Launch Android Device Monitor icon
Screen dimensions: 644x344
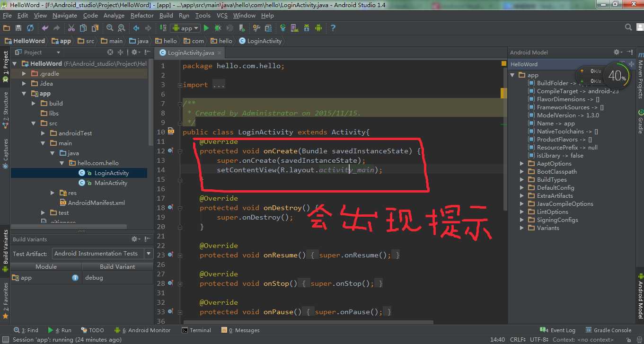coord(318,28)
